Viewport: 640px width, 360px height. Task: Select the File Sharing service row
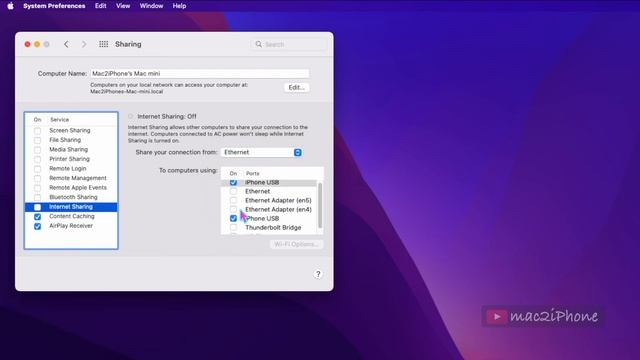tap(71, 140)
